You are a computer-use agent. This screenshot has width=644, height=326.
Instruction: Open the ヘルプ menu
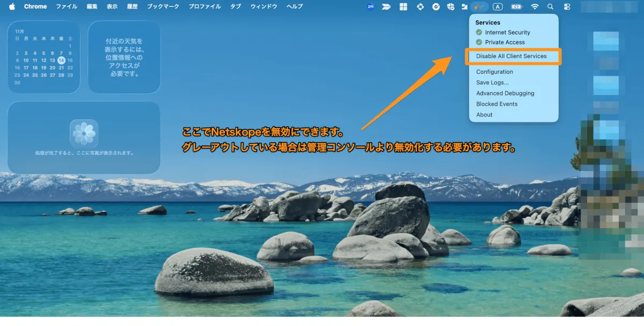point(295,6)
